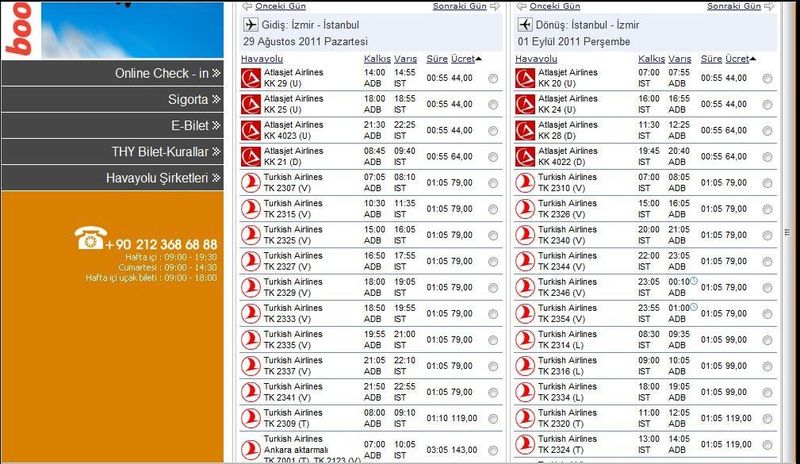Sort outbound flights by Havayolu

262,59
